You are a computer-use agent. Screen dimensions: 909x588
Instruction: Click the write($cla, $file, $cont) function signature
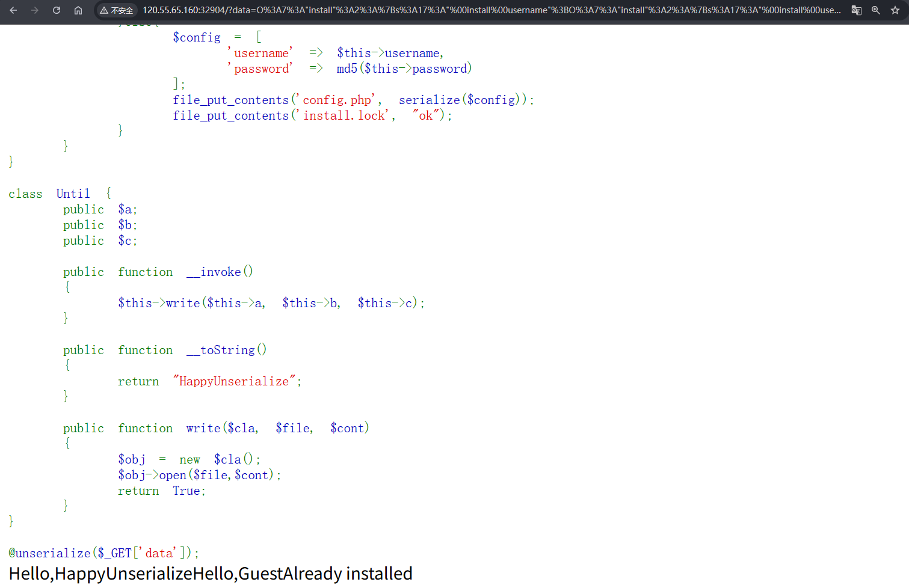277,428
